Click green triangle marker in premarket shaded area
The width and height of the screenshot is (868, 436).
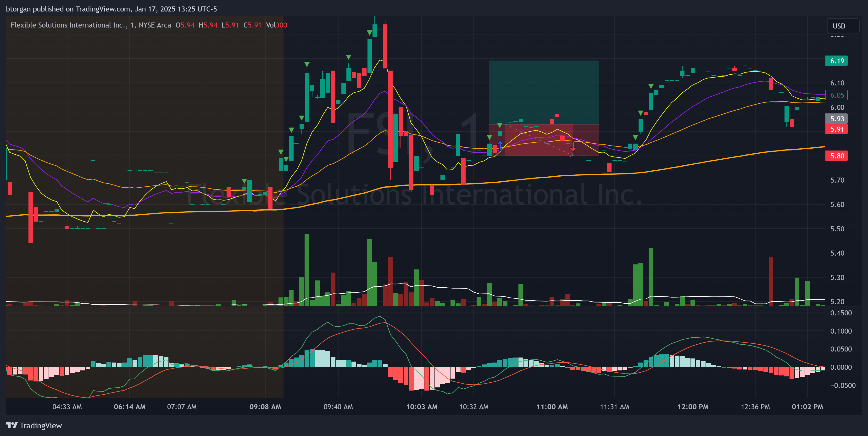pyautogui.click(x=244, y=181)
